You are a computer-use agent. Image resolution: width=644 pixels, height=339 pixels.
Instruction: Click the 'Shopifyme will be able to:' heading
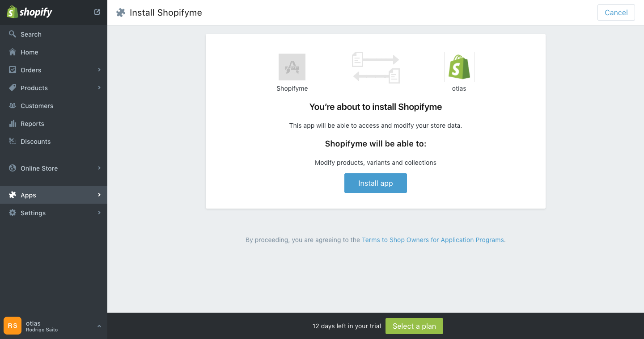coord(376,144)
